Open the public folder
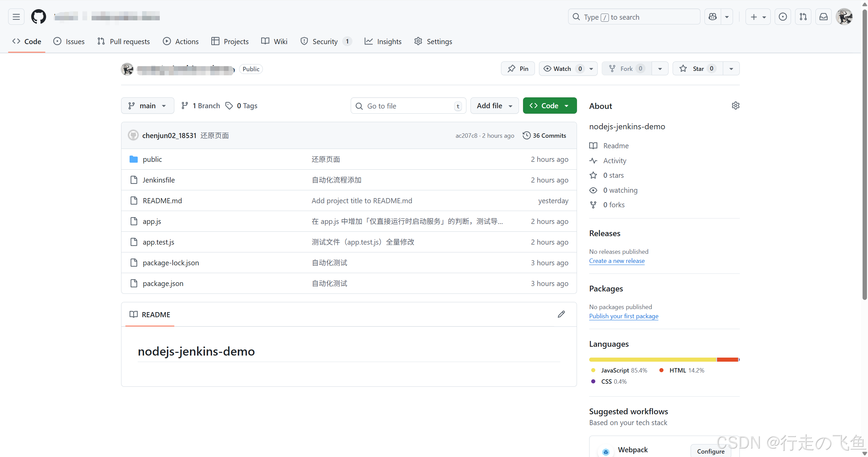This screenshot has width=868, height=457. point(152,159)
